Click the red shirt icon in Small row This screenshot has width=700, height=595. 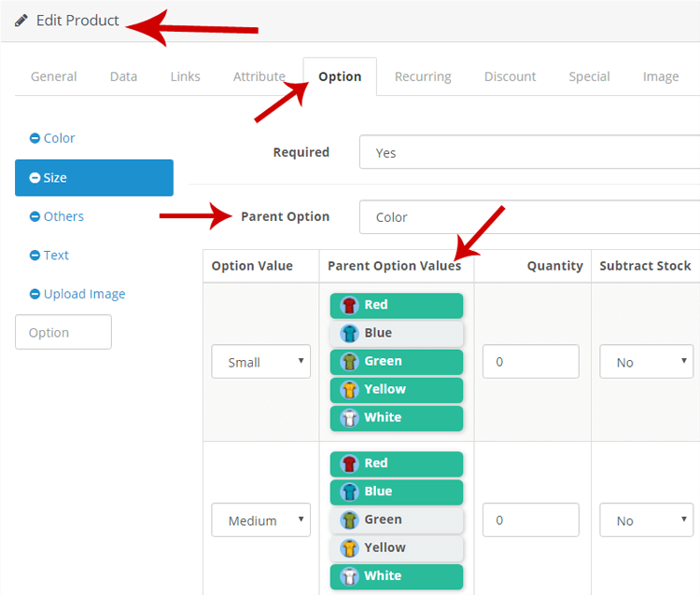[350, 306]
